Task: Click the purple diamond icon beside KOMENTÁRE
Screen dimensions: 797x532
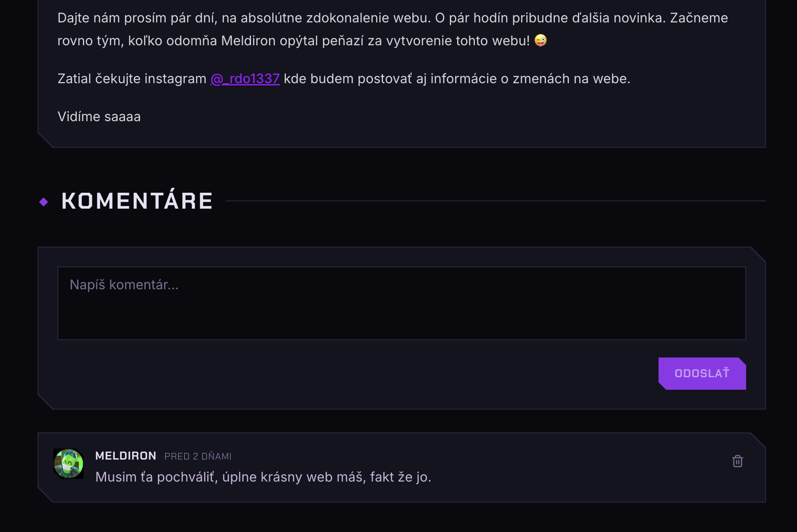Action: click(x=44, y=201)
